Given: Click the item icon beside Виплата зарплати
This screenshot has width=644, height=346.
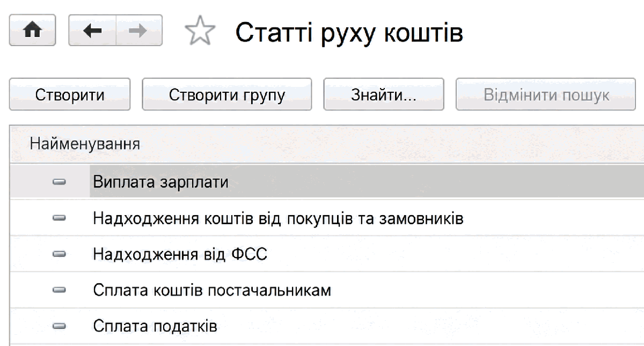Looking at the screenshot, I should [58, 183].
